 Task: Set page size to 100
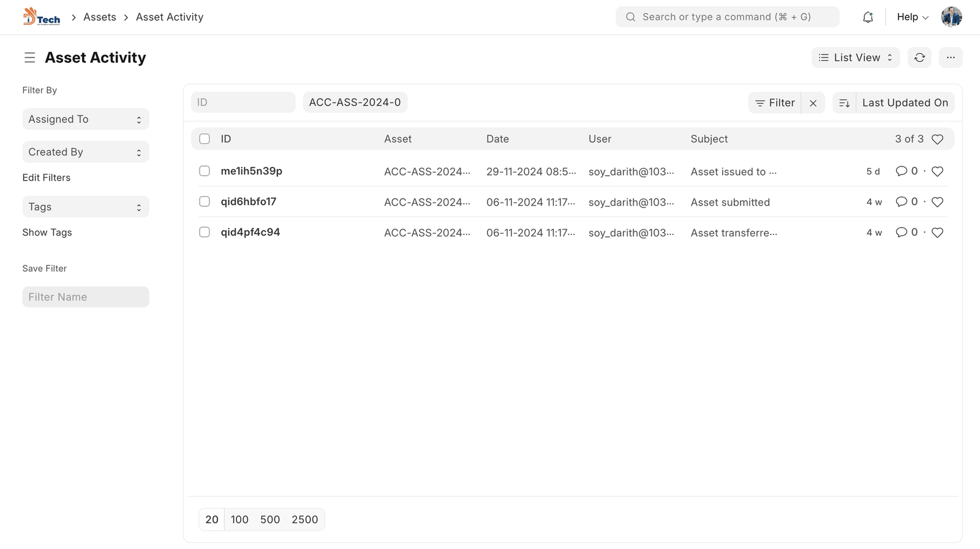point(239,520)
